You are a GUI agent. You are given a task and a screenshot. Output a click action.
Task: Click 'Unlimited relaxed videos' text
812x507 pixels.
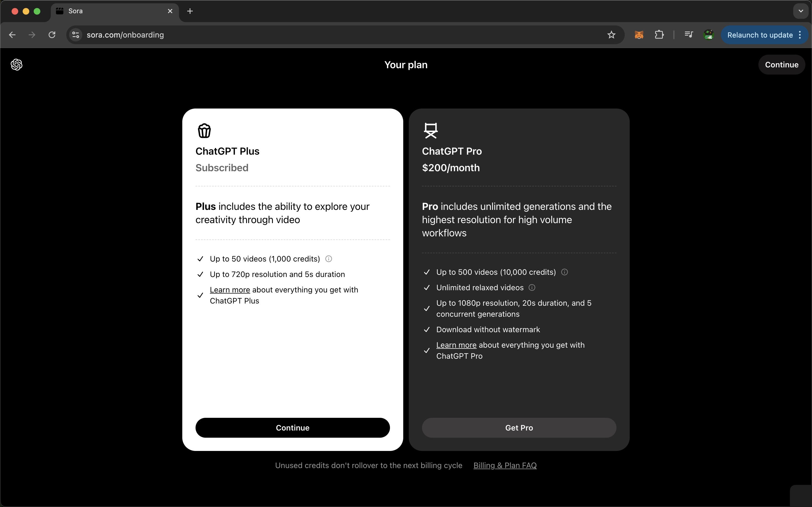pyautogui.click(x=480, y=288)
